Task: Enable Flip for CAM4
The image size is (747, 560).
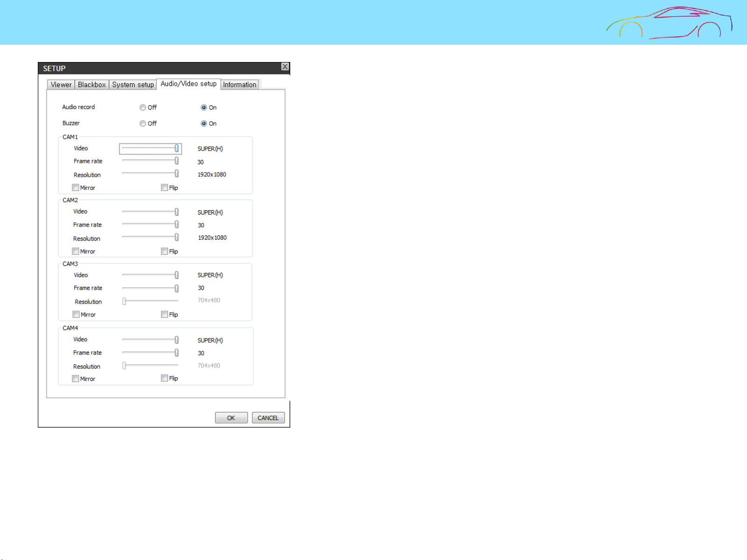Action: click(x=164, y=378)
